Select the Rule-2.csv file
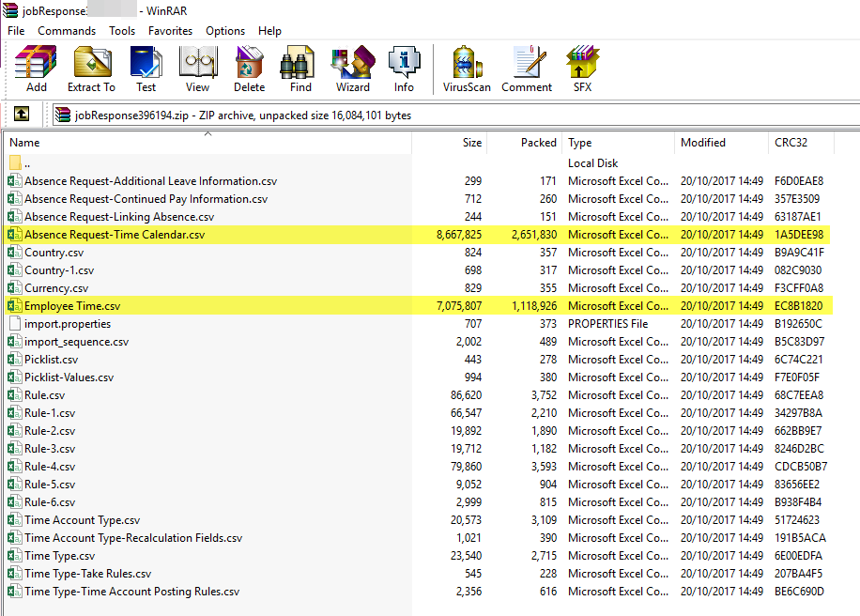The image size is (860, 616). click(50, 431)
